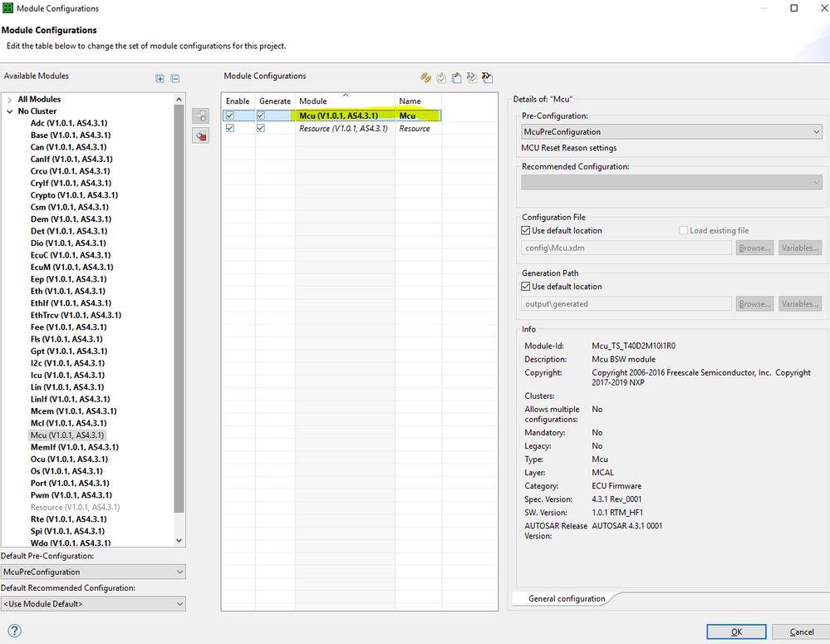Toggle the Enable checkbox for Mcu row
The width and height of the screenshot is (830, 644).
(x=230, y=116)
